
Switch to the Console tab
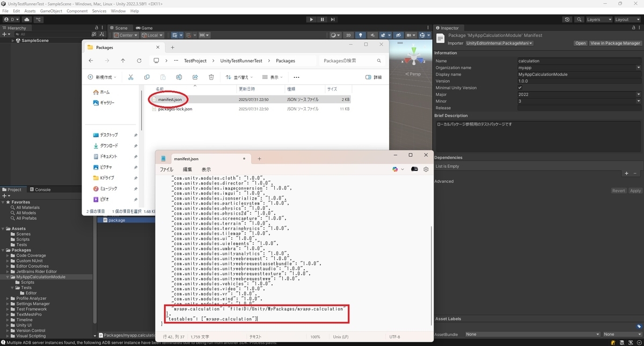point(40,189)
